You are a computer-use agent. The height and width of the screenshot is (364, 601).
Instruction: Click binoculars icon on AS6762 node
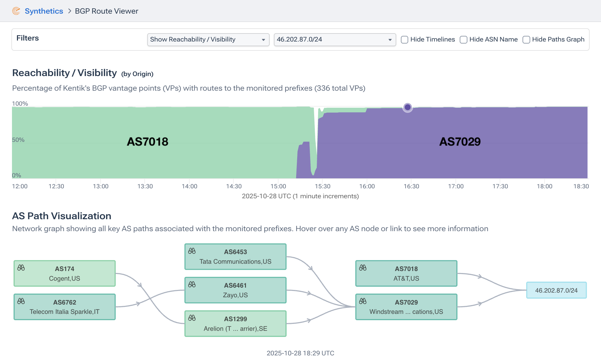point(21,301)
